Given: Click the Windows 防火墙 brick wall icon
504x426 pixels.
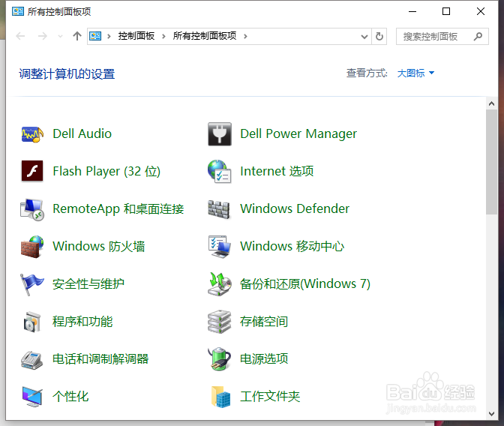Looking at the screenshot, I should pyautogui.click(x=32, y=247).
